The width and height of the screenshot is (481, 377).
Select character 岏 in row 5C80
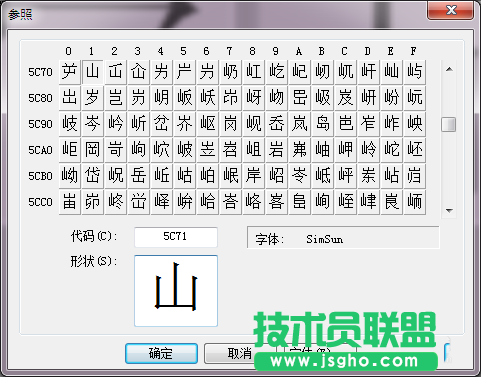point(414,98)
